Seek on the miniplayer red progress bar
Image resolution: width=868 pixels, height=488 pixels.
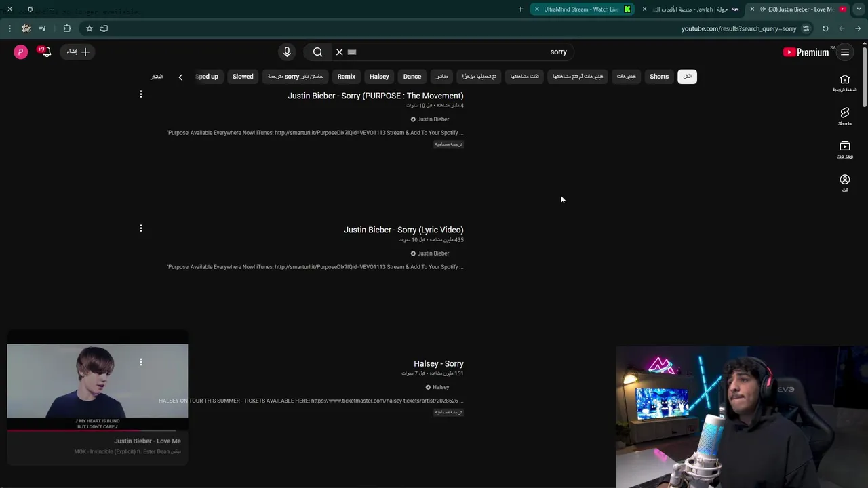coord(98,430)
